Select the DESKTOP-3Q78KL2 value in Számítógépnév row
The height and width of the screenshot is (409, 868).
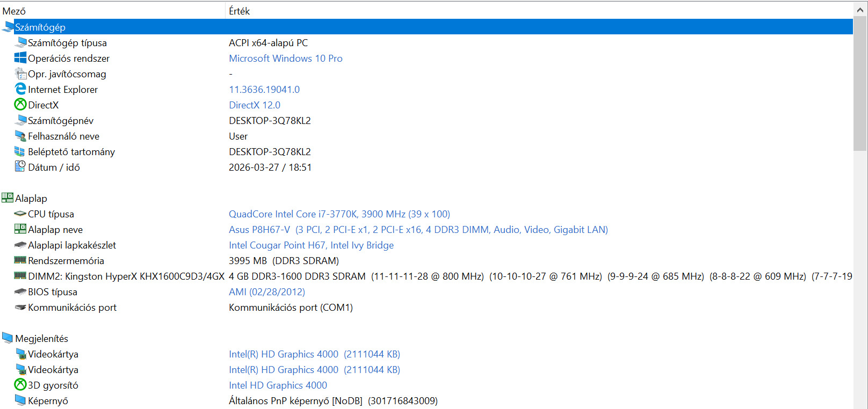(x=270, y=120)
